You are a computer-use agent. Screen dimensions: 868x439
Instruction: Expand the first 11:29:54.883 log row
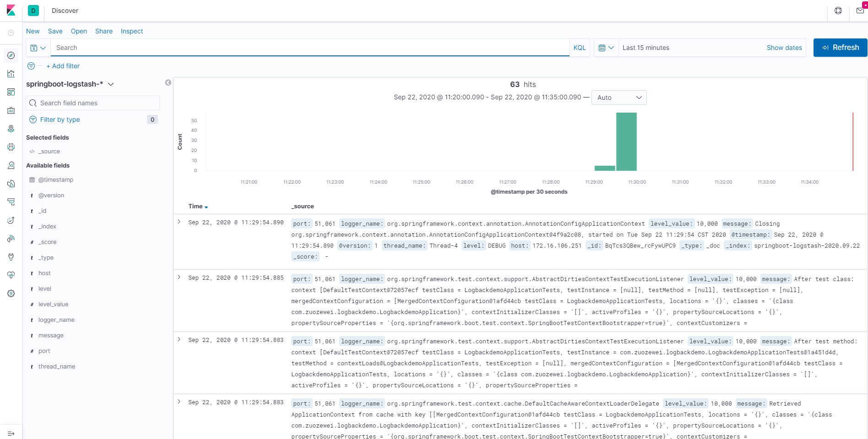[179, 340]
